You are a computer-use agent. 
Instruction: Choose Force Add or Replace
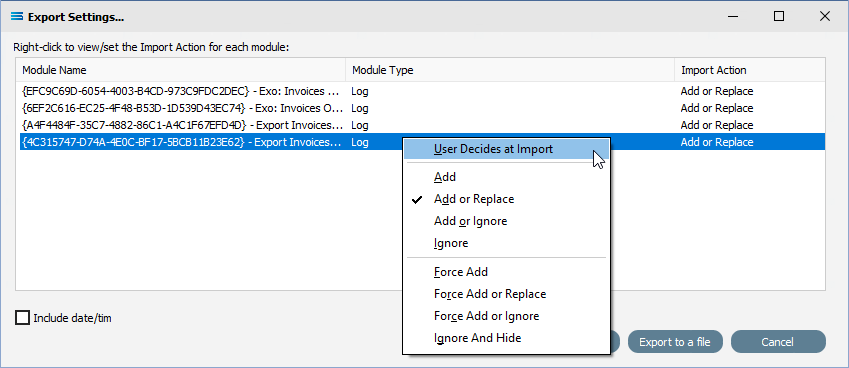pyautogui.click(x=506, y=294)
